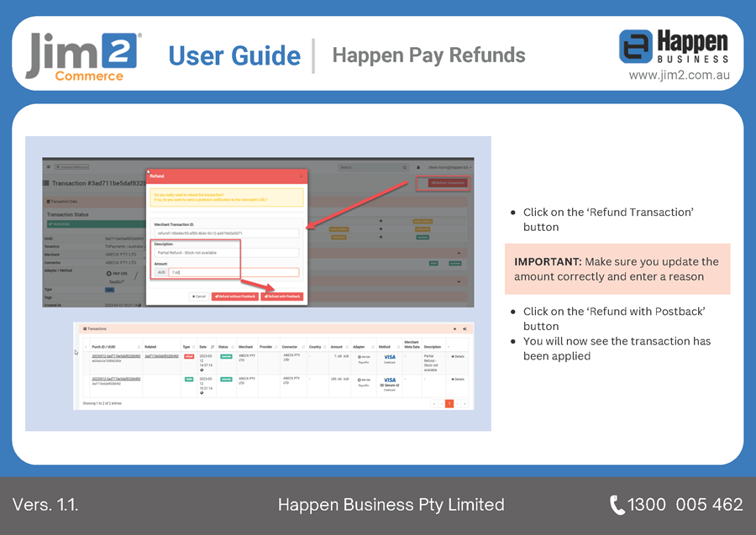Click the IMPORTANT note box
This screenshot has width=756, height=535.
coord(617,269)
